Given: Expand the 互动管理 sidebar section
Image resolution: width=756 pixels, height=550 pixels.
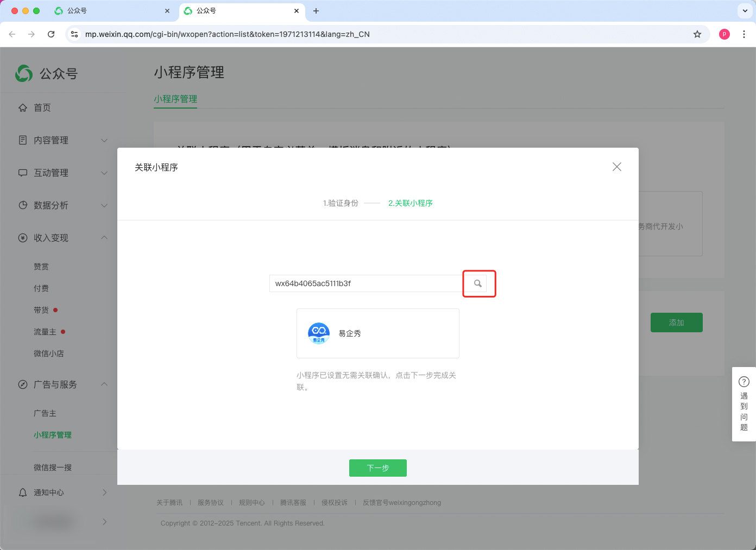Looking at the screenshot, I should [104, 173].
